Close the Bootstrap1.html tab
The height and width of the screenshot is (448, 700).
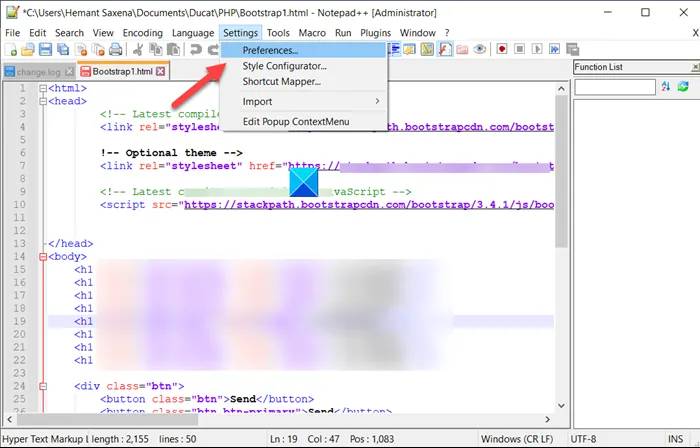point(161,71)
